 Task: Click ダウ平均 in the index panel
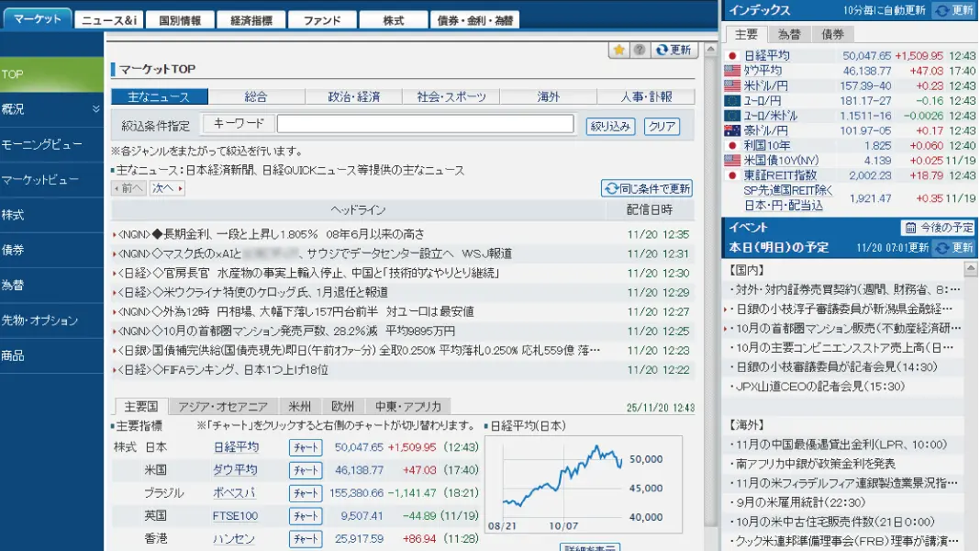(x=763, y=71)
